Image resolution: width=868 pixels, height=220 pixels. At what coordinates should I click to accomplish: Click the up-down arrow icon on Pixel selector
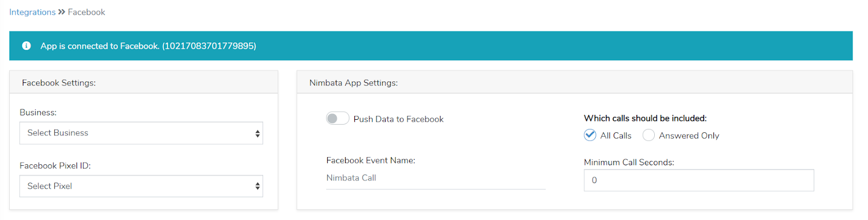pos(257,186)
